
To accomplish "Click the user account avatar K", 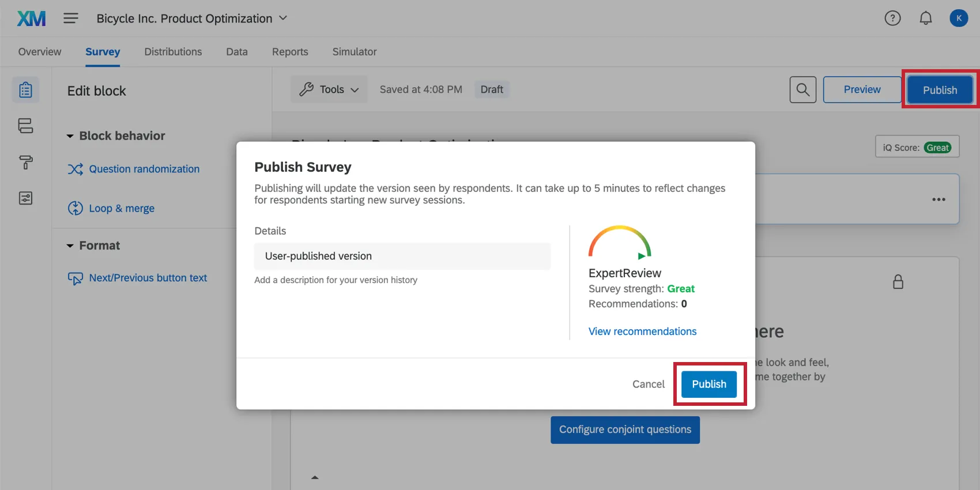I will (959, 18).
